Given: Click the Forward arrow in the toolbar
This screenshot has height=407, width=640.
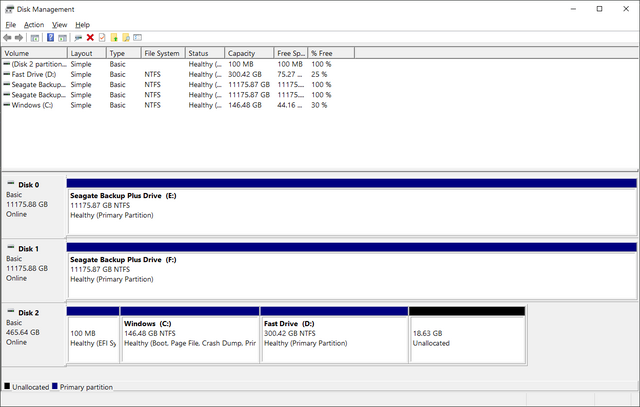Looking at the screenshot, I should tap(20, 38).
